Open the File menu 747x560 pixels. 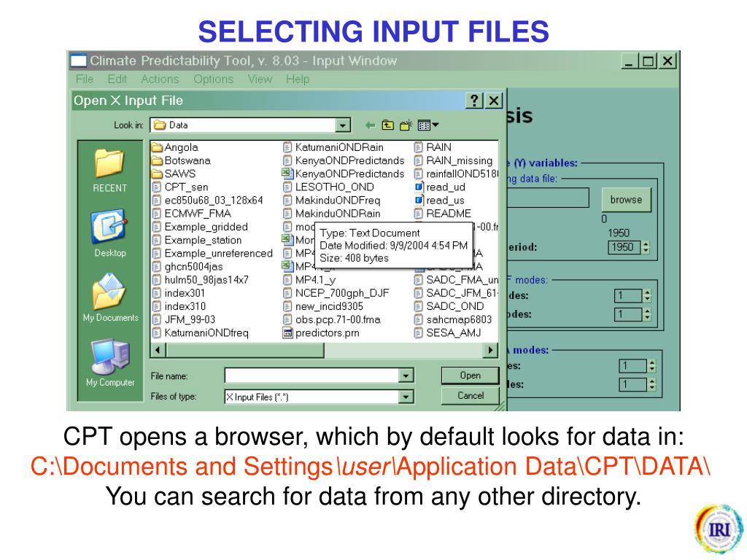click(x=85, y=79)
